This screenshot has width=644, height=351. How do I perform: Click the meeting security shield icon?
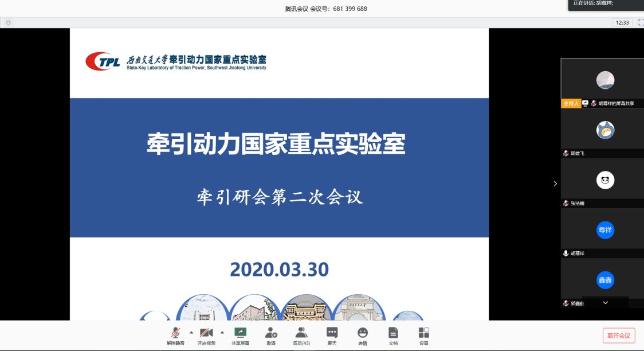click(x=8, y=22)
